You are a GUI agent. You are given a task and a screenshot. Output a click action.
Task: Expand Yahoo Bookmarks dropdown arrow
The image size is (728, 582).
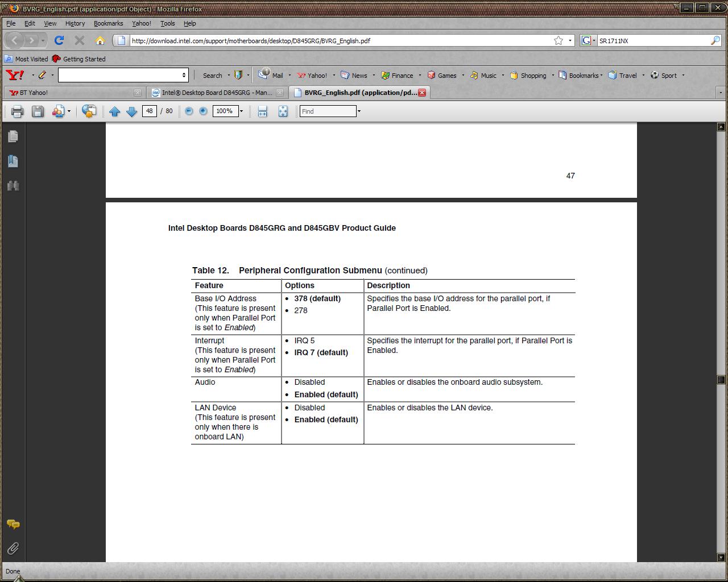click(x=601, y=76)
